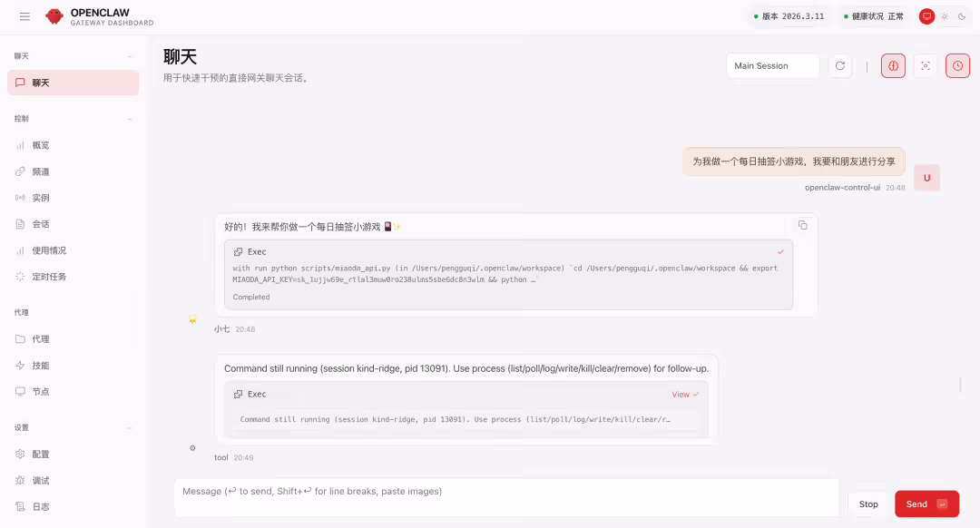The width and height of the screenshot is (980, 528).
Task: Collapse the 控制 sidebar section
Action: (132, 118)
